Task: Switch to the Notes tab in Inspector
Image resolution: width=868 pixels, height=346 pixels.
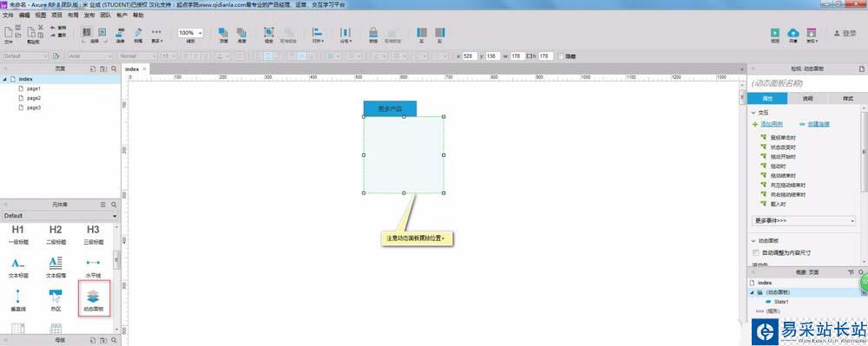Action: 807,98
